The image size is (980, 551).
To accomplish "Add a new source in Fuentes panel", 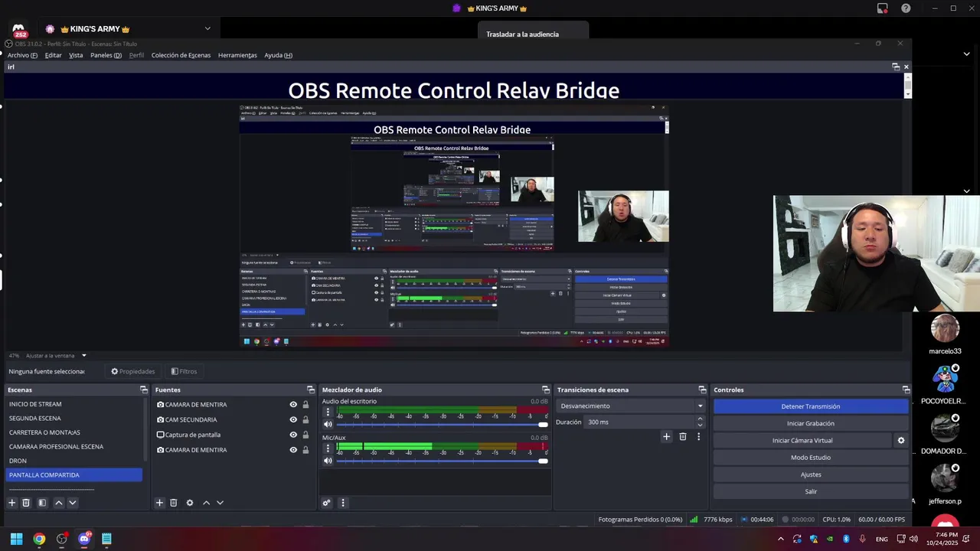I will [159, 503].
